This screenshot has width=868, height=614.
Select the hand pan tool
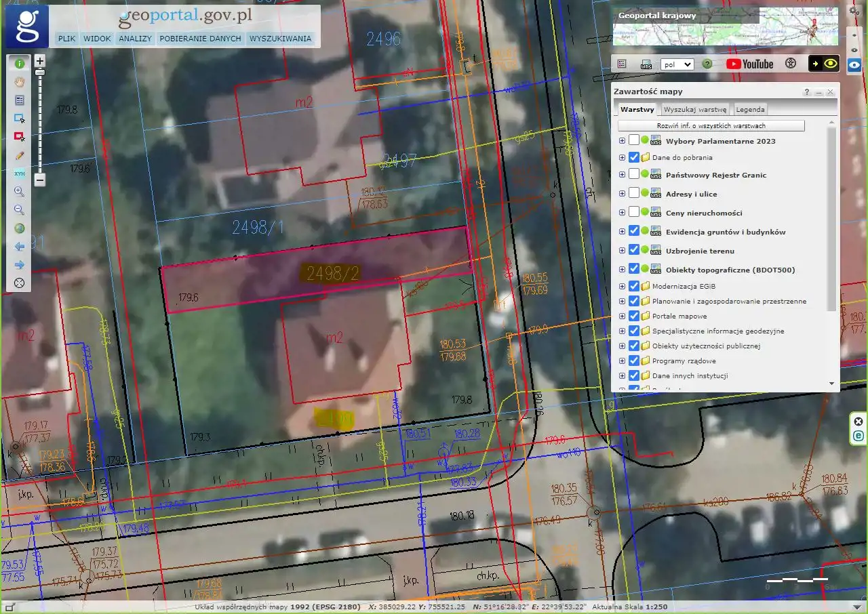click(19, 82)
